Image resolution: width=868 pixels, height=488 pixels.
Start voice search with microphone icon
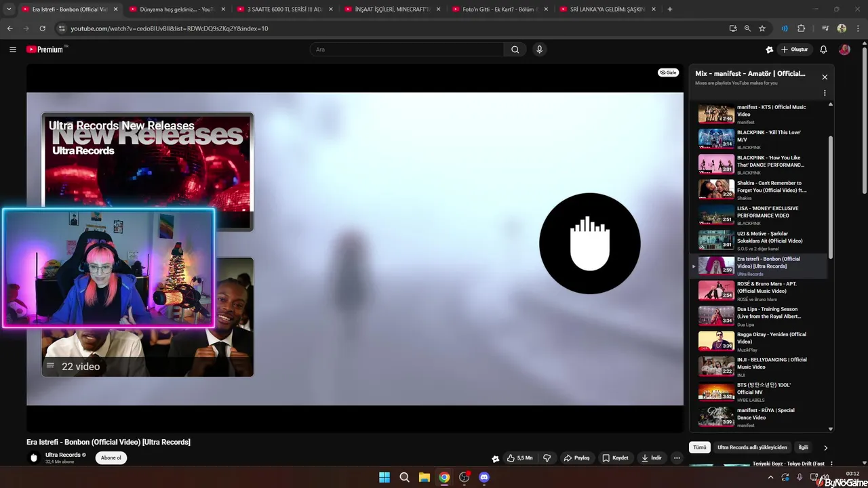point(539,49)
